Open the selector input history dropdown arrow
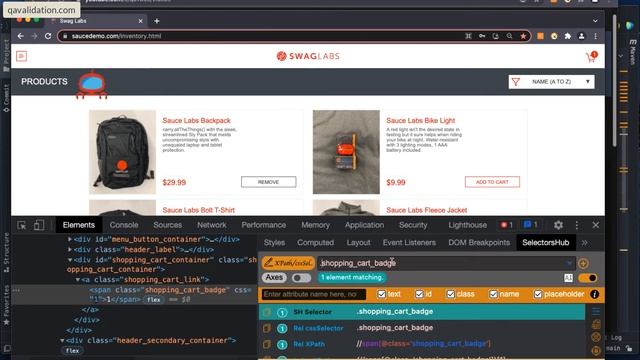This screenshot has height=360, width=640. point(569,263)
